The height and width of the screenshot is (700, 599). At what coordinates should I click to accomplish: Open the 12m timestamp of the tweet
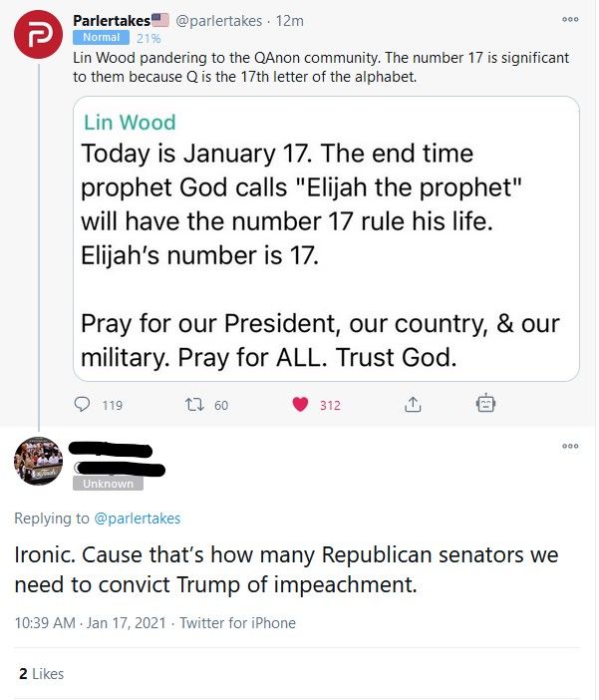(290, 21)
